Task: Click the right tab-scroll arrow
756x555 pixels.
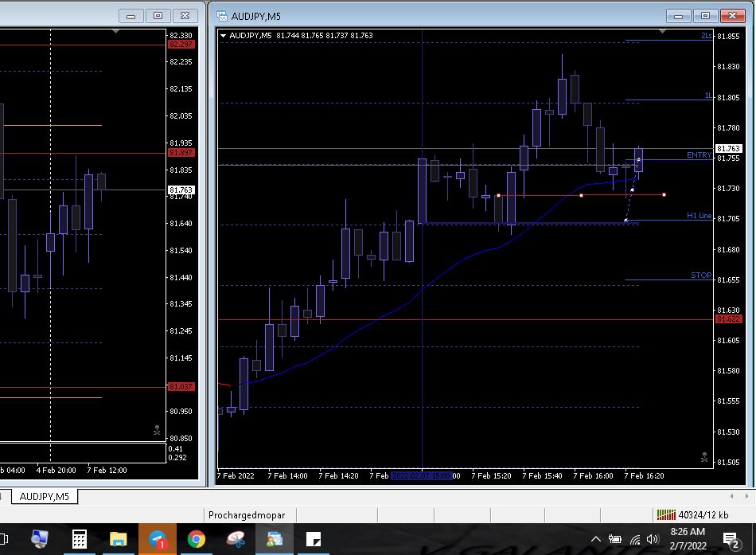Action: click(746, 496)
